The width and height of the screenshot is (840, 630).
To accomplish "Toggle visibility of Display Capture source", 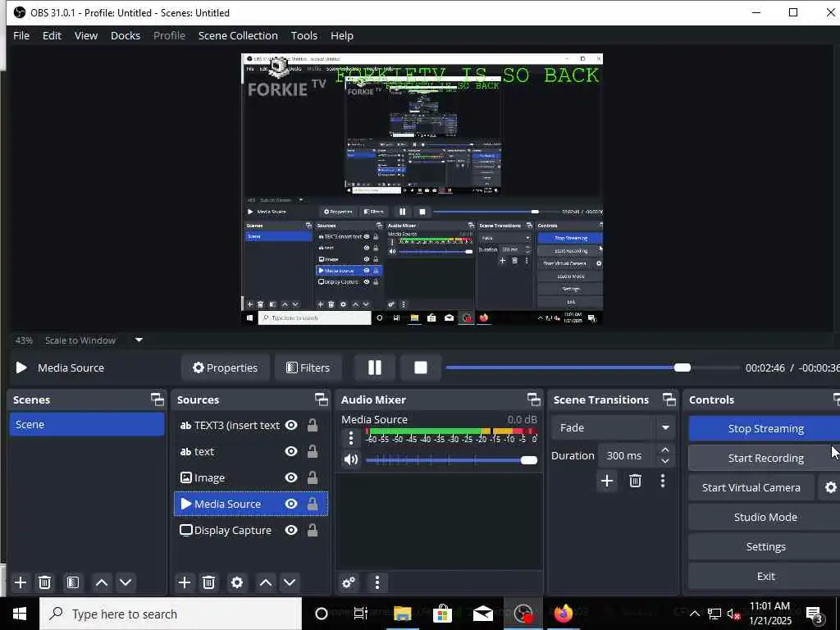I will 291,531.
